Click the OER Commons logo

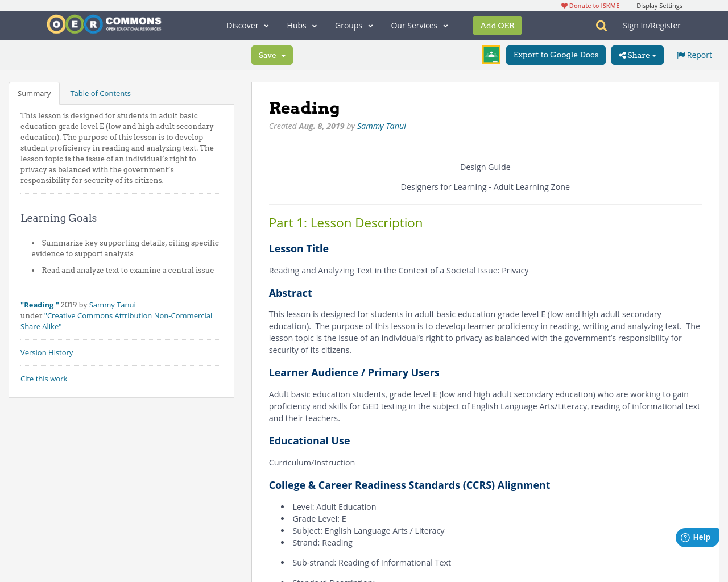[x=104, y=24]
